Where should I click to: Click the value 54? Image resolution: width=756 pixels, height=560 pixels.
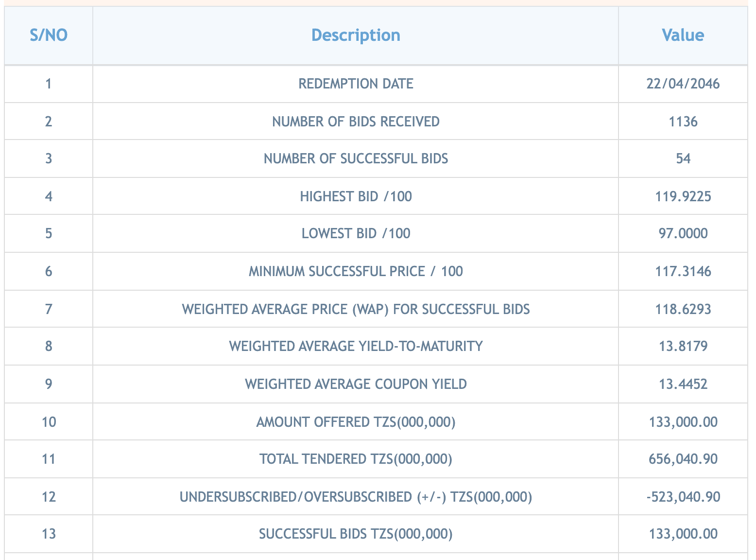click(x=683, y=158)
